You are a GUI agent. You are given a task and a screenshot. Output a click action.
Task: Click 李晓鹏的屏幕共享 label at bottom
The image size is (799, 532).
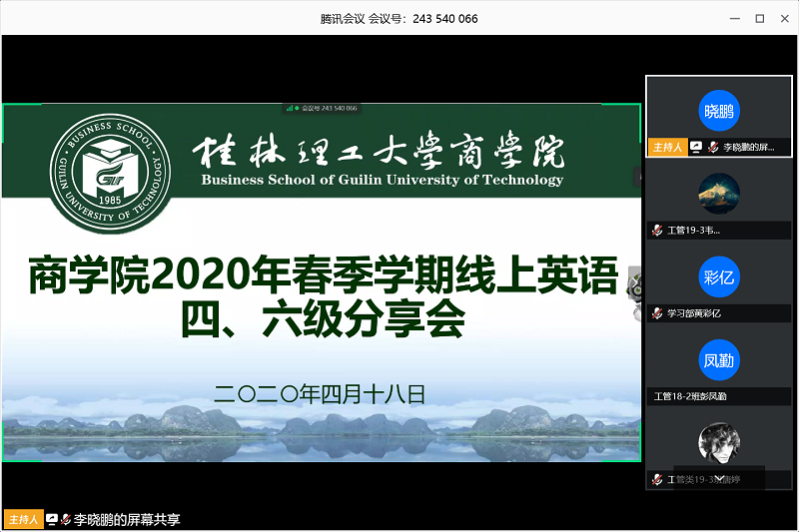click(x=127, y=520)
